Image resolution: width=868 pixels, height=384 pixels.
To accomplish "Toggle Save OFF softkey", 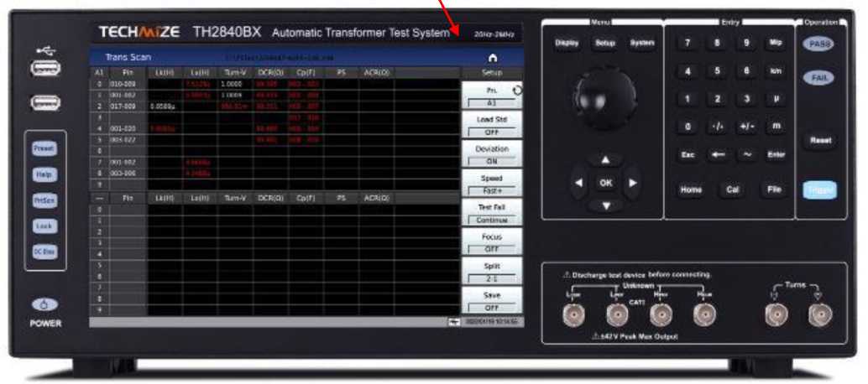I will pyautogui.click(x=492, y=300).
